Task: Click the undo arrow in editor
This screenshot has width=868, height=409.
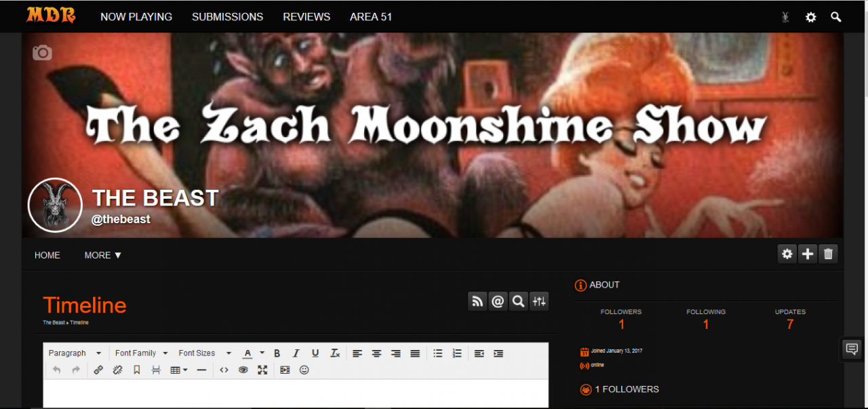Action: coord(56,370)
